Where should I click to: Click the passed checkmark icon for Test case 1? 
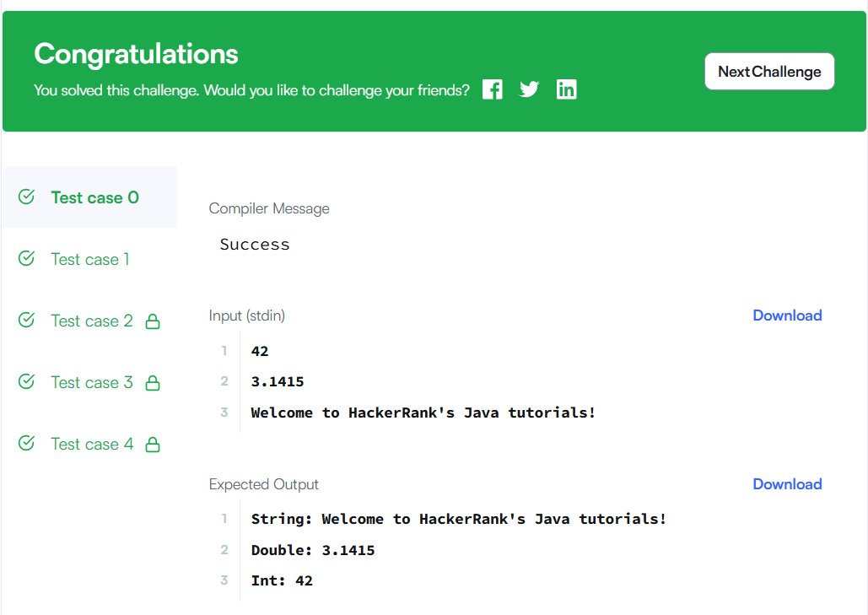(27, 258)
